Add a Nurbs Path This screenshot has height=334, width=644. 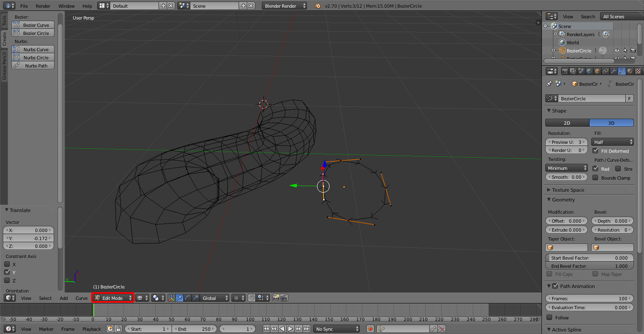(x=33, y=65)
